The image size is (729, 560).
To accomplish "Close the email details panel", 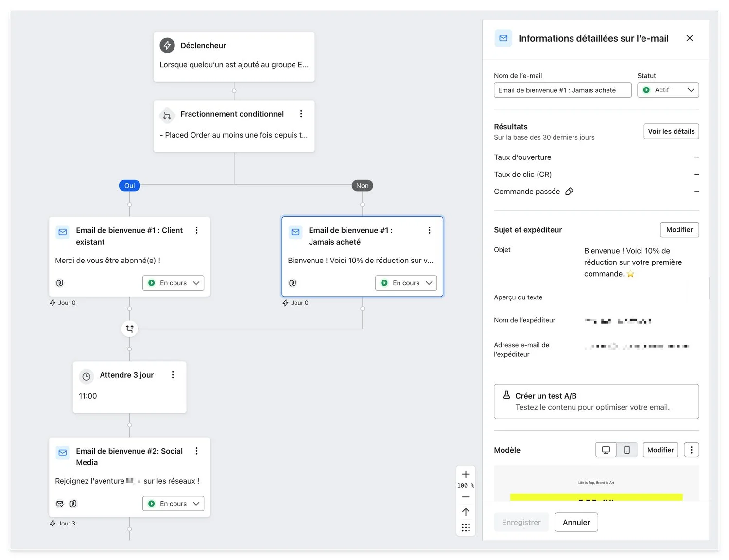I will click(690, 38).
